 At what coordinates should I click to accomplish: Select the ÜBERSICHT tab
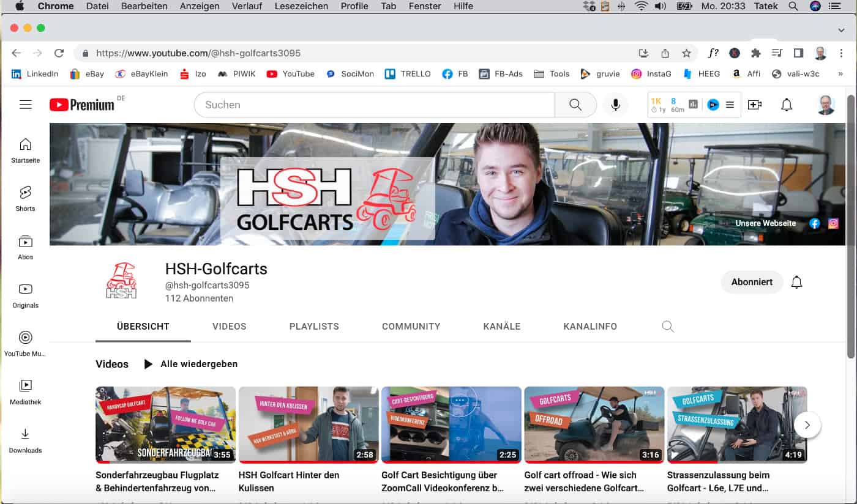[143, 327]
